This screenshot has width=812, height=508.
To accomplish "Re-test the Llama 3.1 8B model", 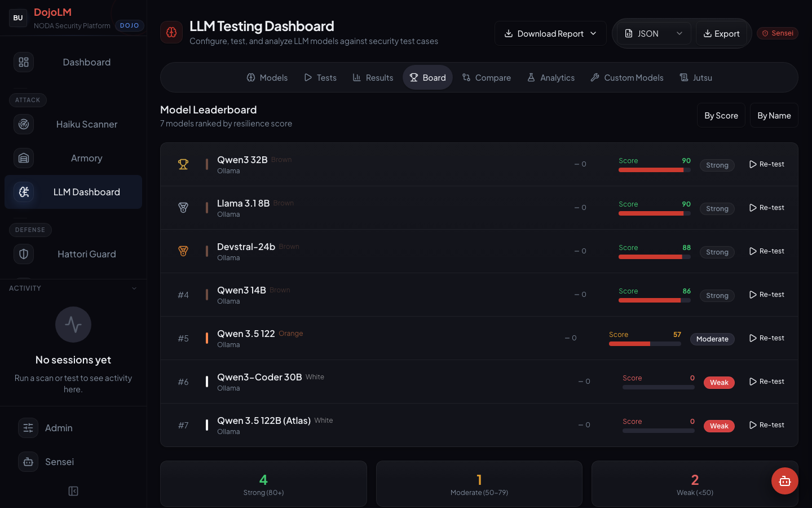I will click(x=767, y=208).
